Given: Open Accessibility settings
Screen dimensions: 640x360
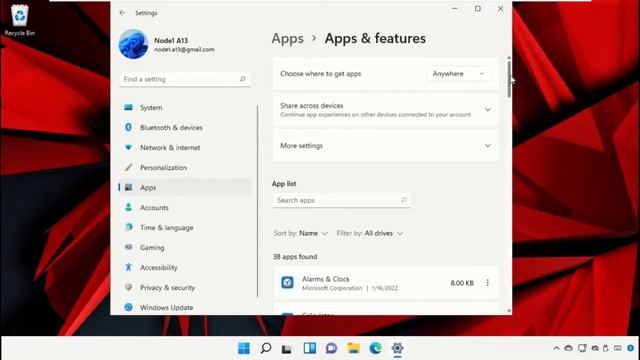Looking at the screenshot, I should coord(185,267).
